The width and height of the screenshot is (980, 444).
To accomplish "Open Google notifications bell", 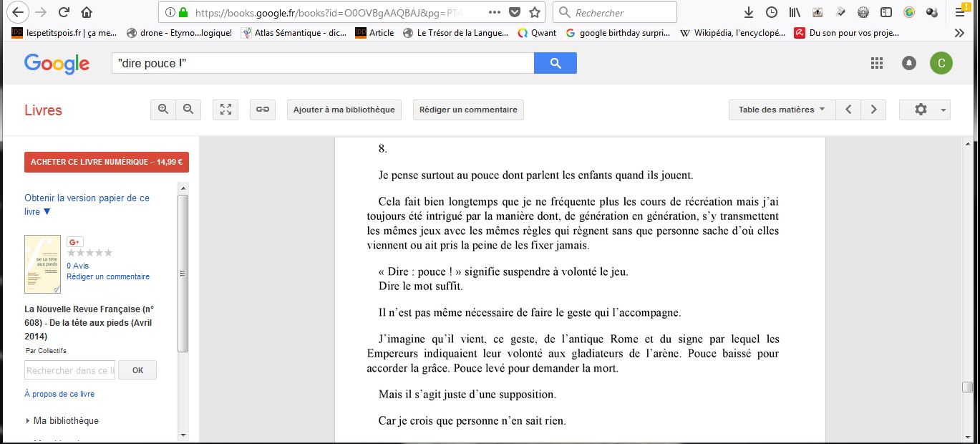I will click(x=909, y=63).
